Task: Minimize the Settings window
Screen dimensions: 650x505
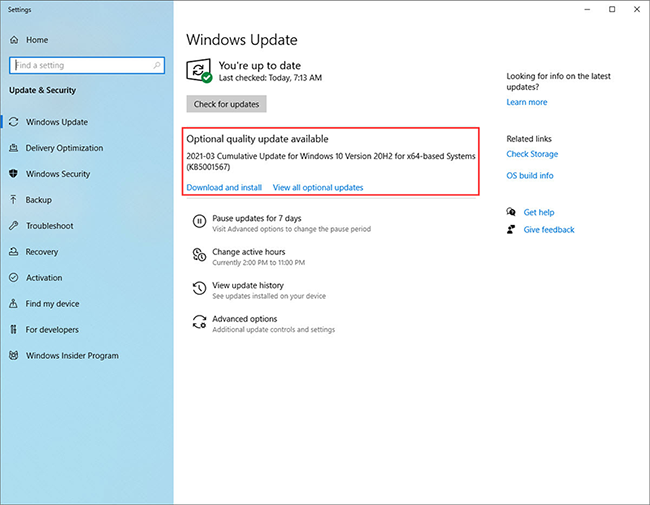Action: tap(587, 9)
